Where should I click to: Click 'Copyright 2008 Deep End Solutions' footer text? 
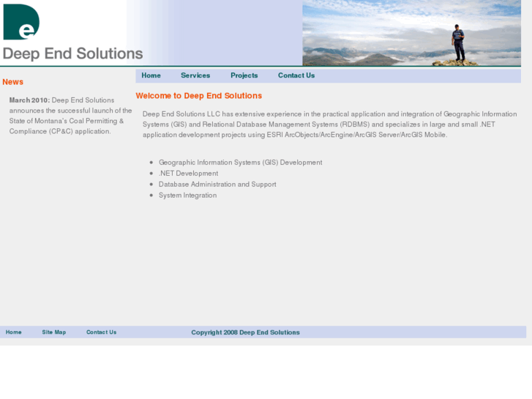click(245, 332)
